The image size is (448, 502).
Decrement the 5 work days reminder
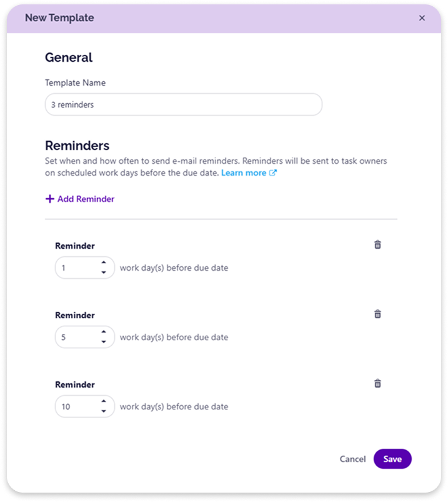point(103,342)
